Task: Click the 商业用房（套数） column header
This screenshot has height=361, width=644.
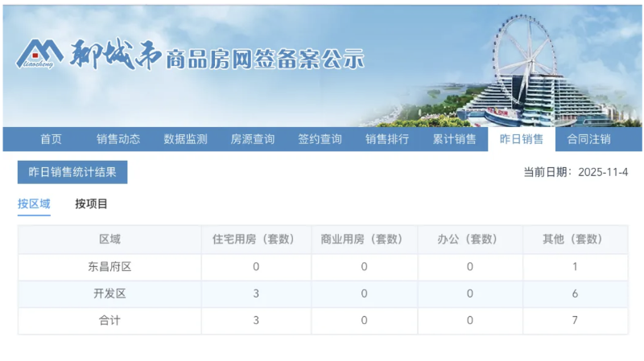Action: [x=364, y=239]
